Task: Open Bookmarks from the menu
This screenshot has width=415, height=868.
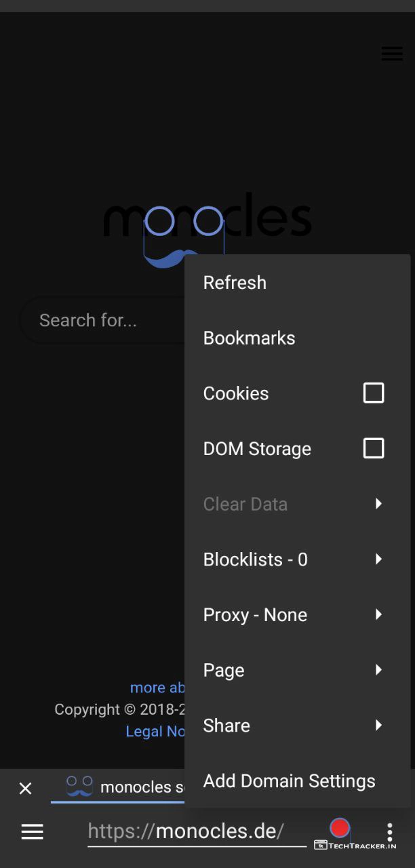Action: pyautogui.click(x=249, y=338)
